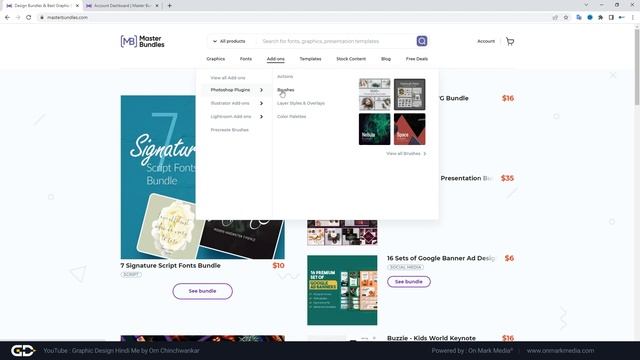Viewport: 640px width, 360px height.
Task: Click the translate extension icon
Action: 579,18
